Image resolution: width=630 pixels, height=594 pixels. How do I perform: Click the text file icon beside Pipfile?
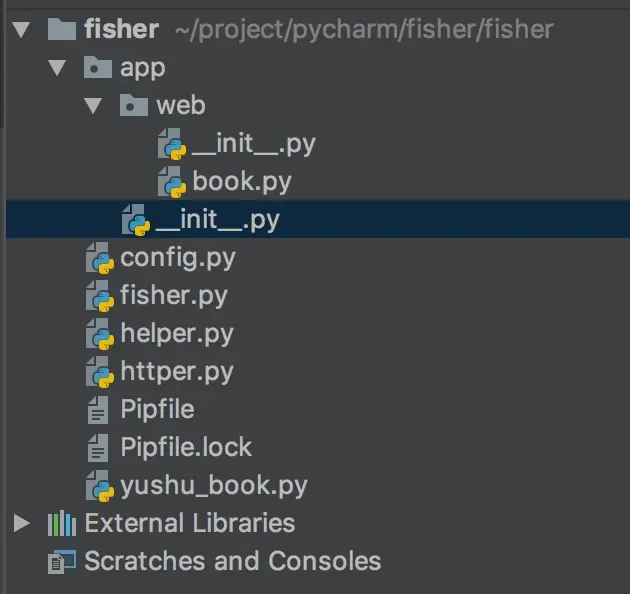click(98, 410)
